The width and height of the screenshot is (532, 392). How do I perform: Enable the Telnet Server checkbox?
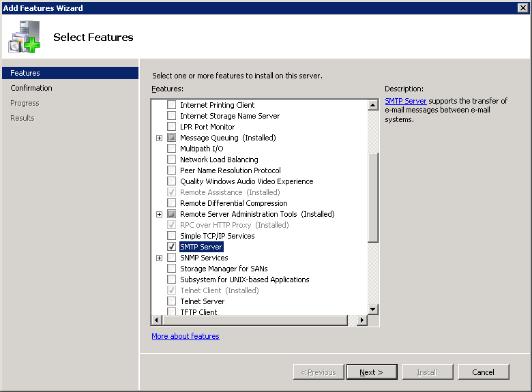pyautogui.click(x=172, y=301)
